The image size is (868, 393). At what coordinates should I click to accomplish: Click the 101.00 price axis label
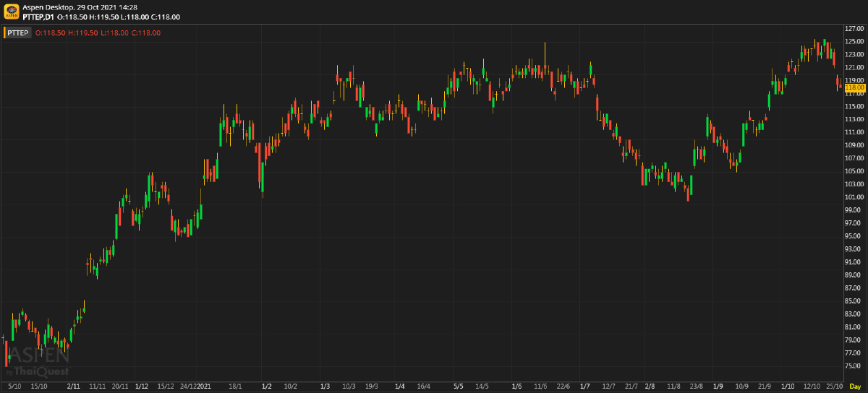[x=854, y=197]
